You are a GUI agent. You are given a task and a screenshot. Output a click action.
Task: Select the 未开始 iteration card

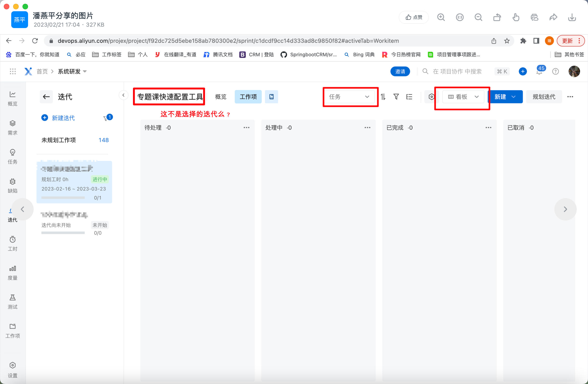click(74, 223)
